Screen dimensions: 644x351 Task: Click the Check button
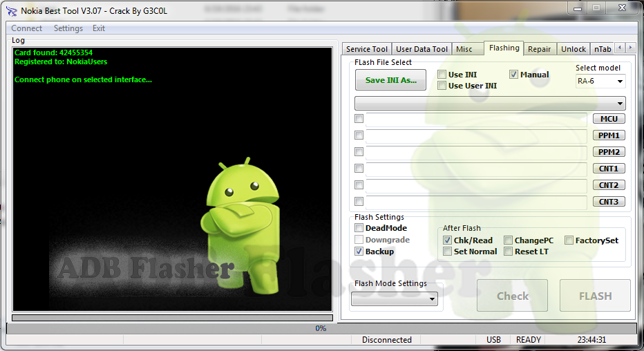(x=512, y=296)
